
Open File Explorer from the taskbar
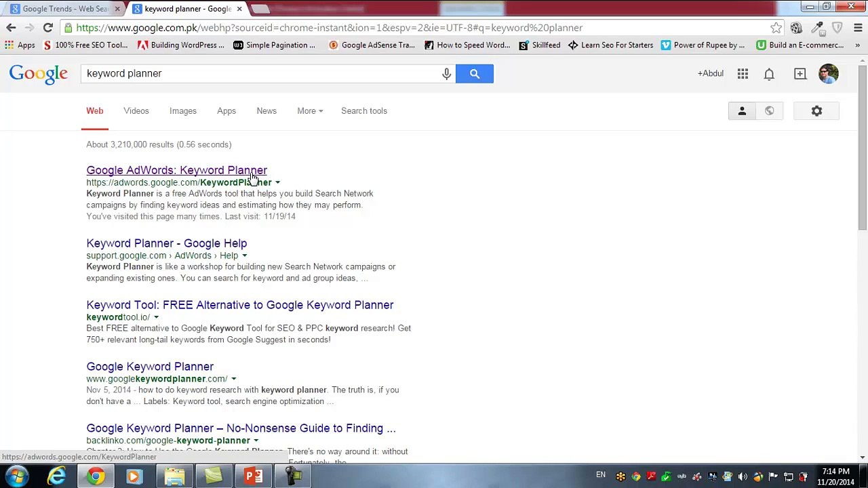(174, 476)
